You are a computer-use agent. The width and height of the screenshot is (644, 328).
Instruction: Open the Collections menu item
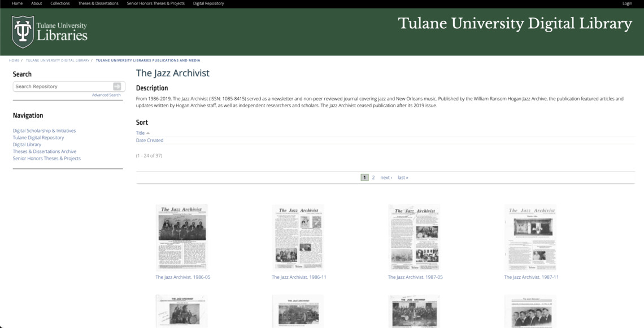point(60,3)
